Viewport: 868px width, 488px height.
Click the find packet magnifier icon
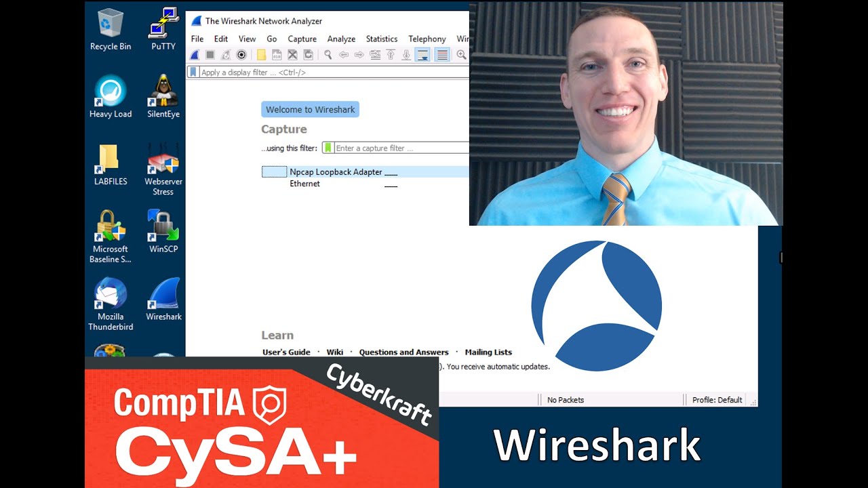(x=328, y=55)
